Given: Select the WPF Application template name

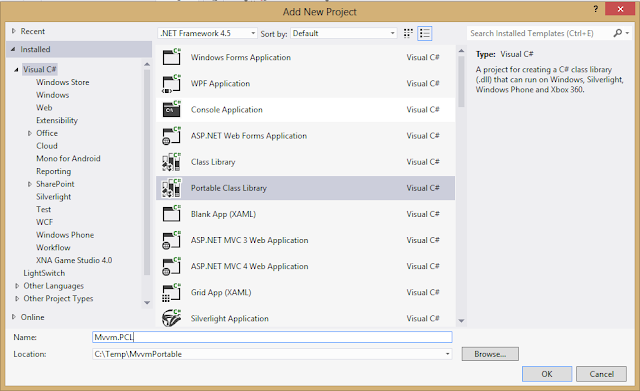Looking at the screenshot, I should 220,83.
